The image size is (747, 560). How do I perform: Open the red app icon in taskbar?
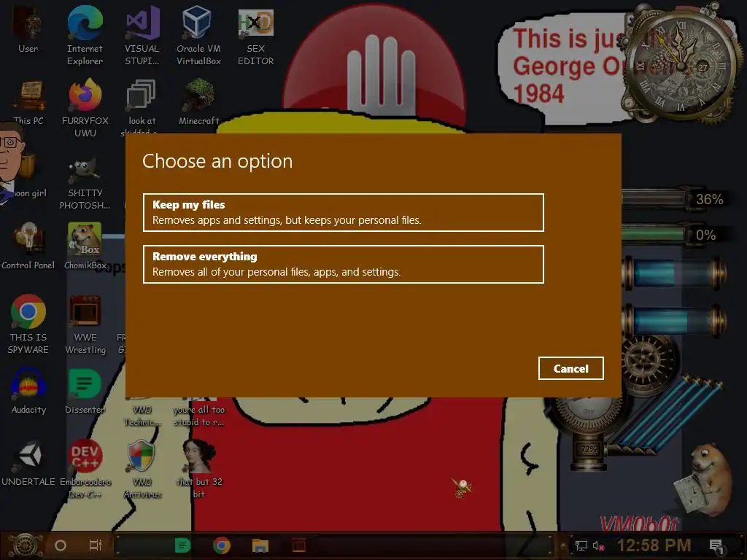point(298,545)
